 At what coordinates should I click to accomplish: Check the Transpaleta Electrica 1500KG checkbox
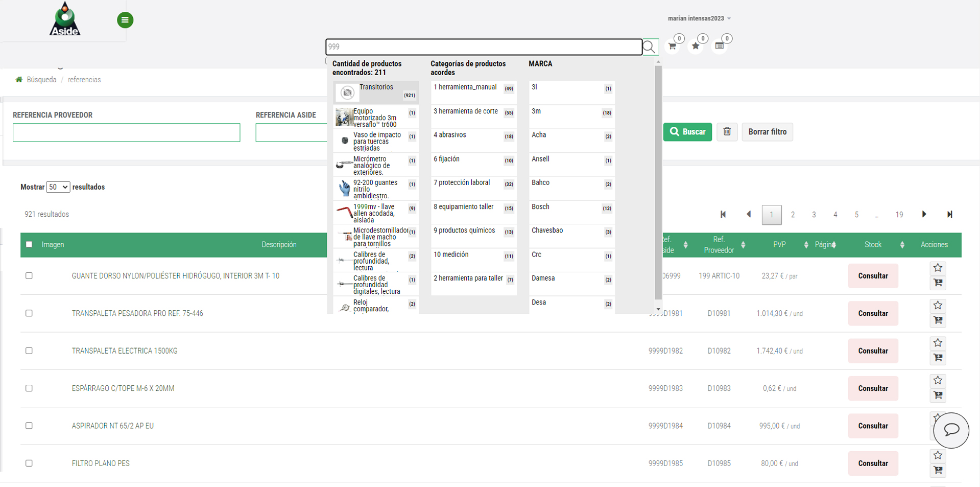point(29,351)
